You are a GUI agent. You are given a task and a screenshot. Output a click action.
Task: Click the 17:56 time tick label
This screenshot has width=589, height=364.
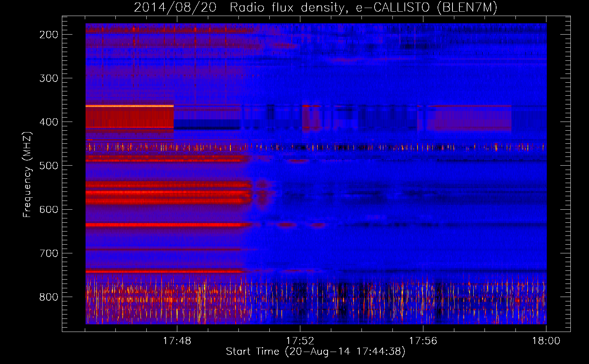pyautogui.click(x=423, y=341)
